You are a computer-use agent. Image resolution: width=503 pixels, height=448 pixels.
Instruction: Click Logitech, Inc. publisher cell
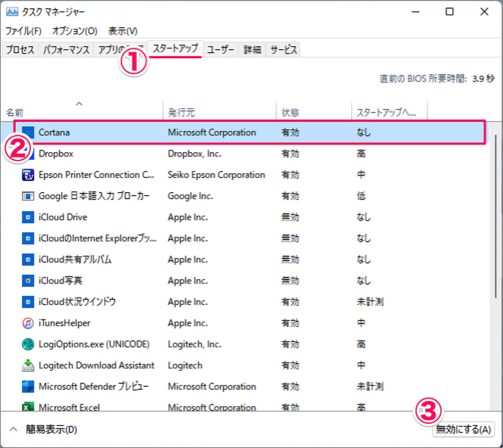(194, 344)
